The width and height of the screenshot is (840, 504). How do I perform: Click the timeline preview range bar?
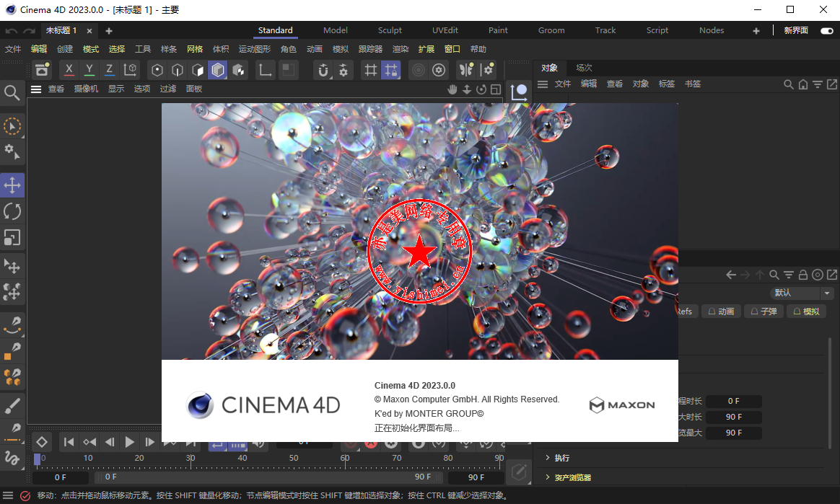pos(269,477)
